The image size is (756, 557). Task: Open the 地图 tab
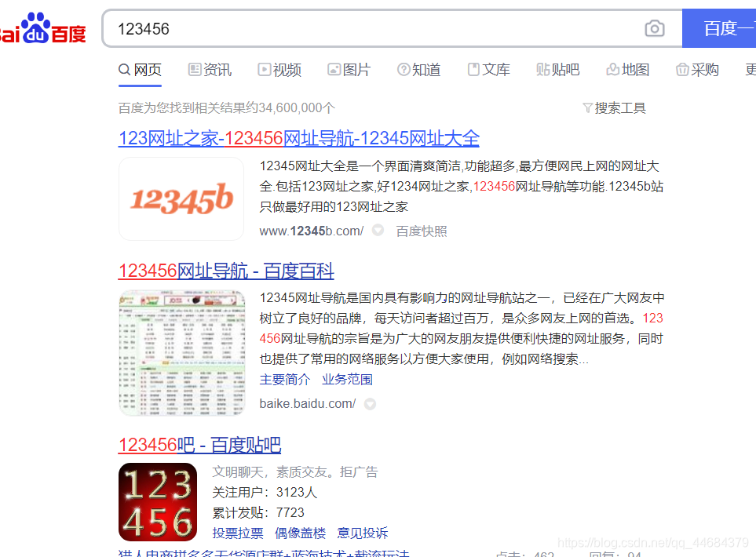[x=628, y=70]
